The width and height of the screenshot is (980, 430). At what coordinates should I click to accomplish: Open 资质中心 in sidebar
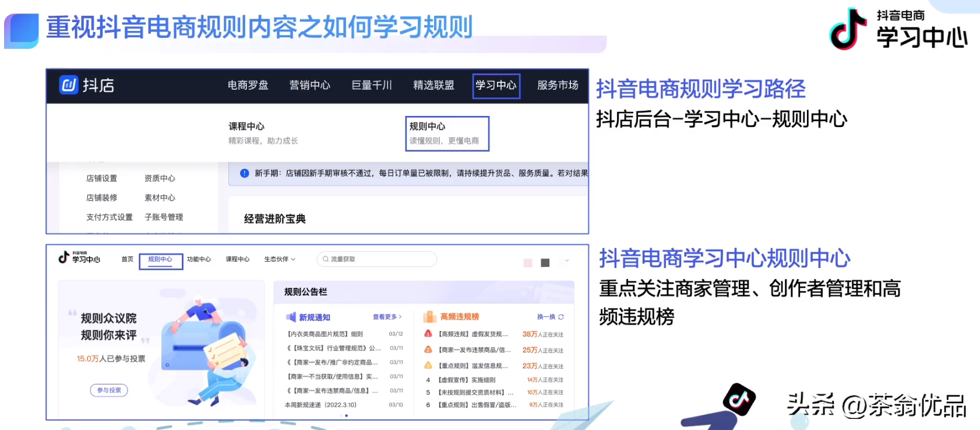pos(160,178)
